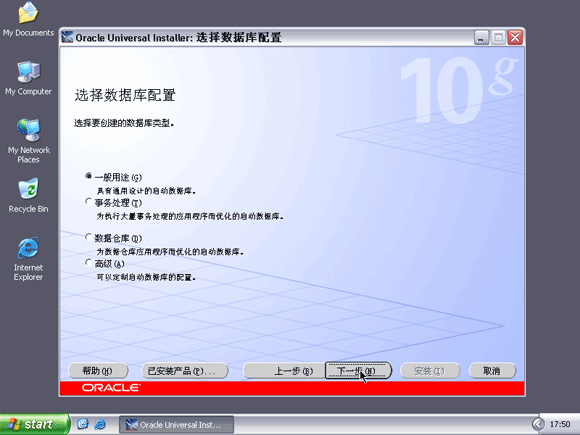580x435 pixels.
Task: Click description 具有通用设计的启动数据库。
Action: 146,191
